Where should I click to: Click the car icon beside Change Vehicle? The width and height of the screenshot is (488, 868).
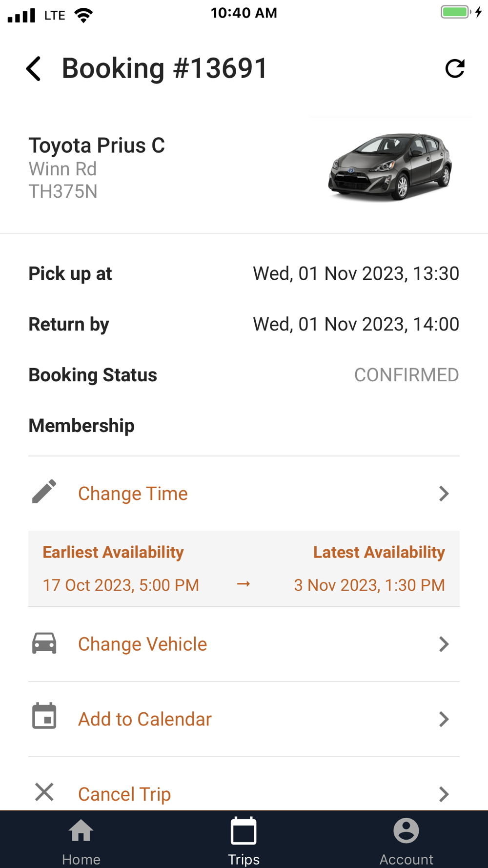[x=44, y=643]
